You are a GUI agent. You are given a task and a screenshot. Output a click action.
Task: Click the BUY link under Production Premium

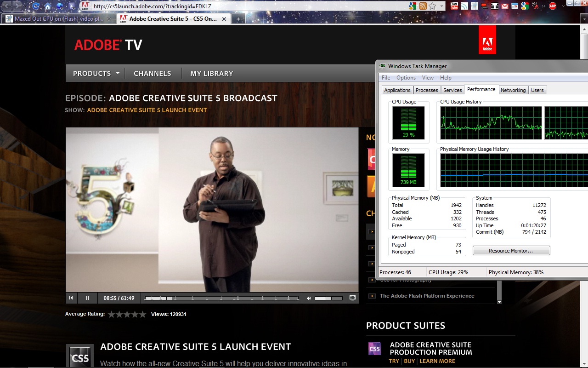409,361
